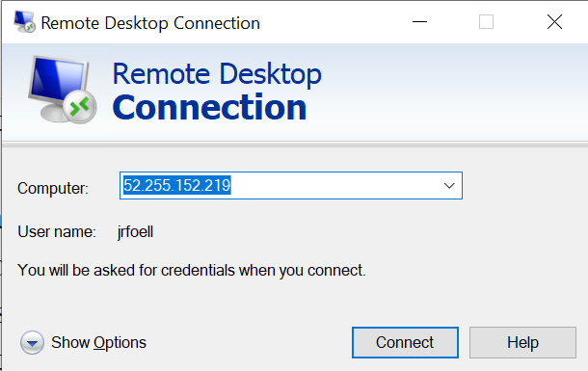Minimize the Remote Desktop Connection window
Image resolution: width=588 pixels, height=371 pixels.
tap(419, 22)
